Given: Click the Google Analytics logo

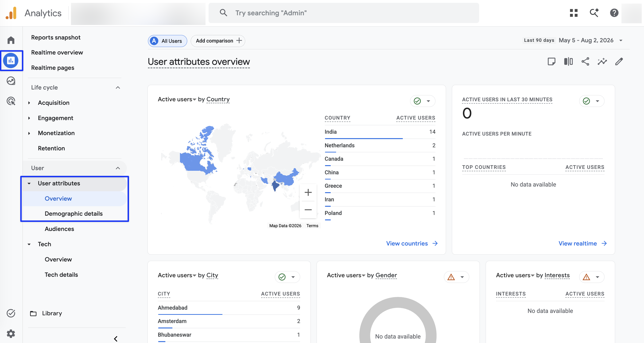Looking at the screenshot, I should click(11, 13).
